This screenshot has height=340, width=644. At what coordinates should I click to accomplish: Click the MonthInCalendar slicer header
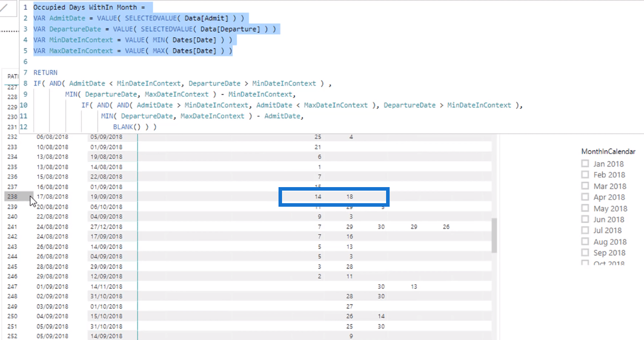point(608,151)
